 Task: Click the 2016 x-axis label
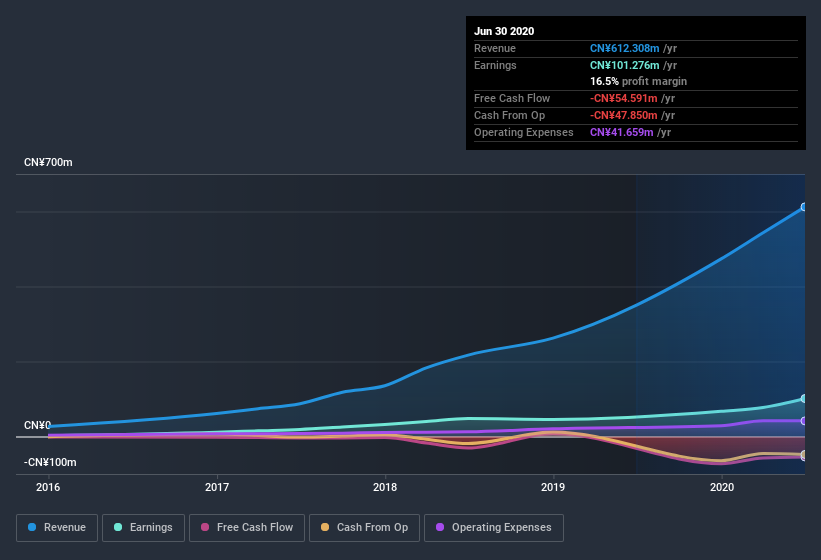[48, 487]
